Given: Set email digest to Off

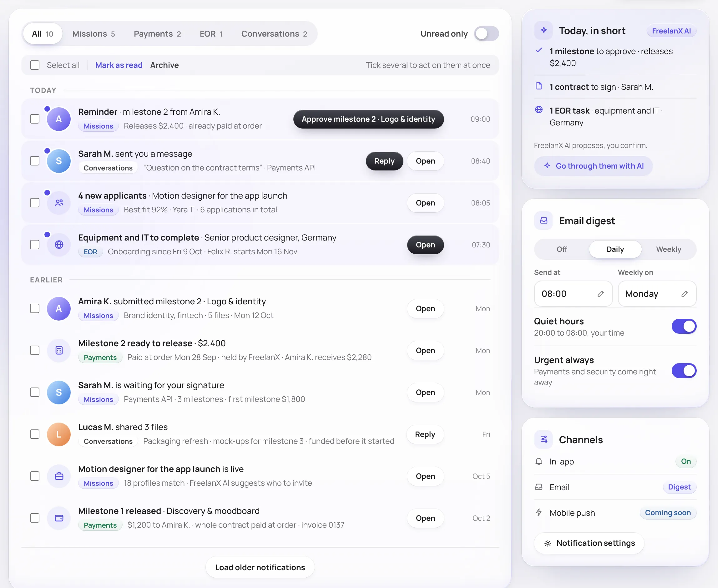Looking at the screenshot, I should tap(562, 249).
